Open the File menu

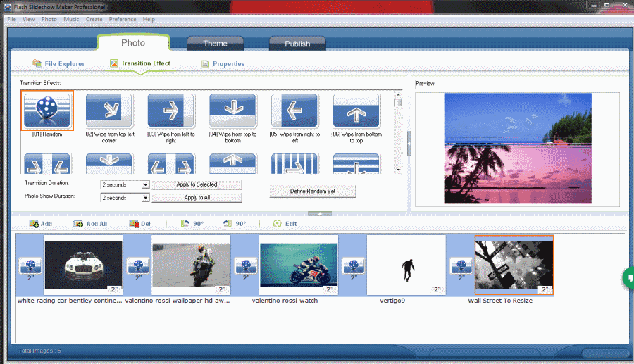[12, 19]
